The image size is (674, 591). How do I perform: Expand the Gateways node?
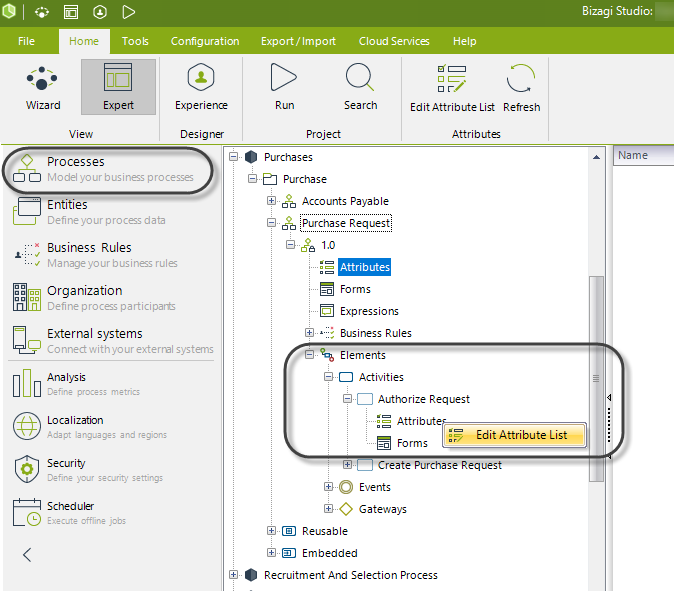click(x=328, y=508)
